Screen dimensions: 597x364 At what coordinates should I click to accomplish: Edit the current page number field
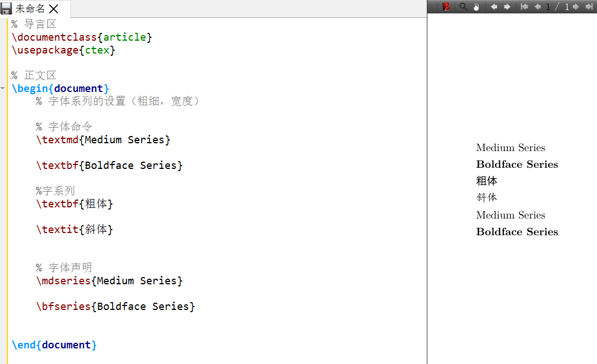click(548, 6)
